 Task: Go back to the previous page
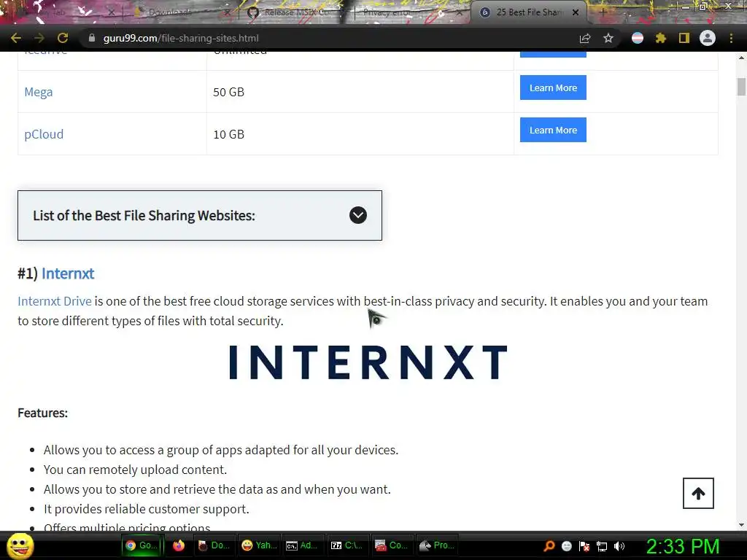coord(16,38)
